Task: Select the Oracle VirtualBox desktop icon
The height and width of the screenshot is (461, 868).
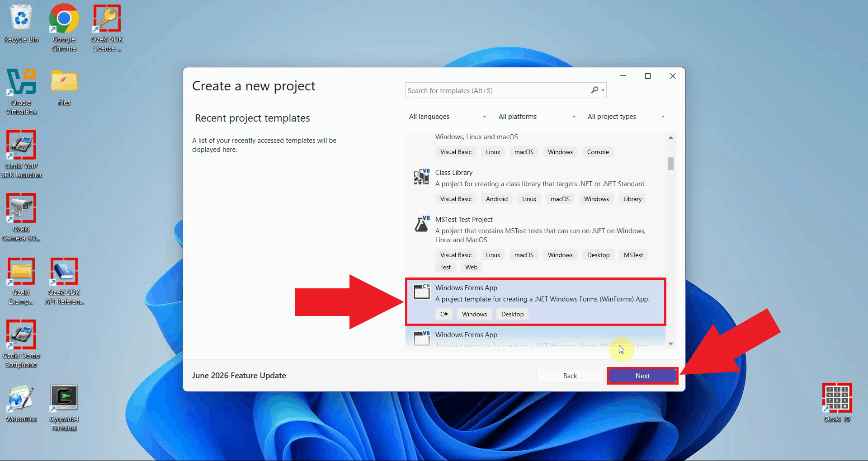Action: point(21,91)
